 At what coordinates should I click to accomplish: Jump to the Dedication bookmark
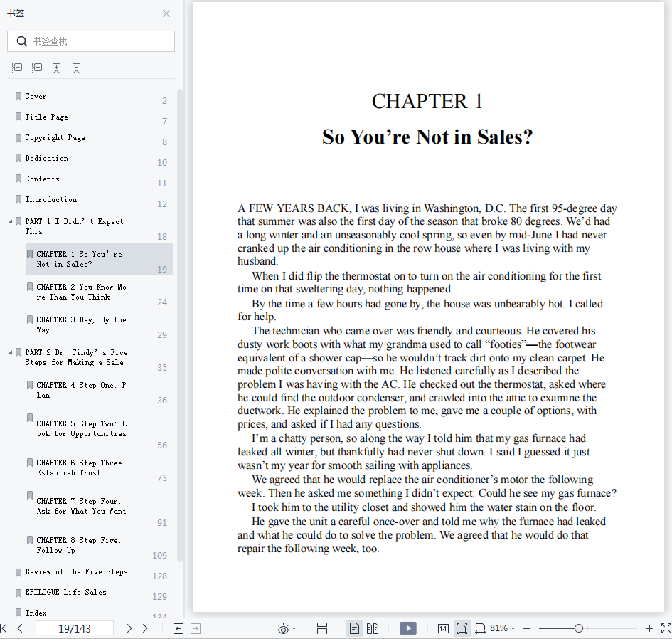tap(47, 158)
